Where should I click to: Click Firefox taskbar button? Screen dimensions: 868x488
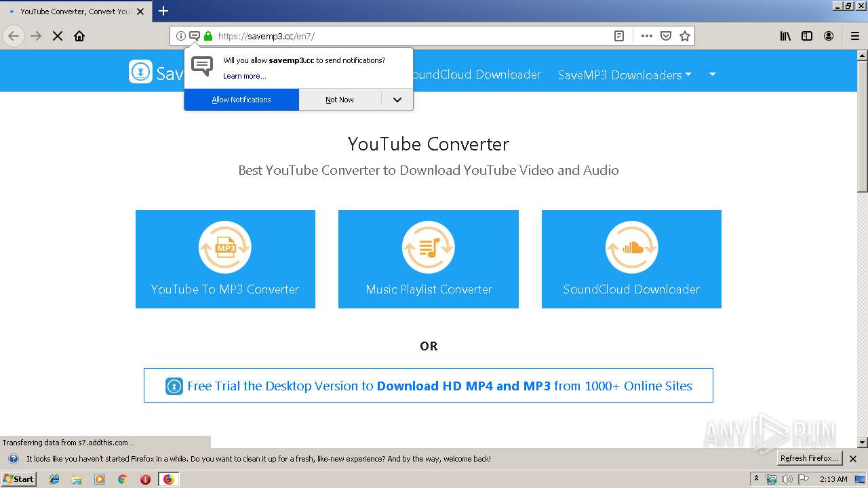click(x=168, y=479)
